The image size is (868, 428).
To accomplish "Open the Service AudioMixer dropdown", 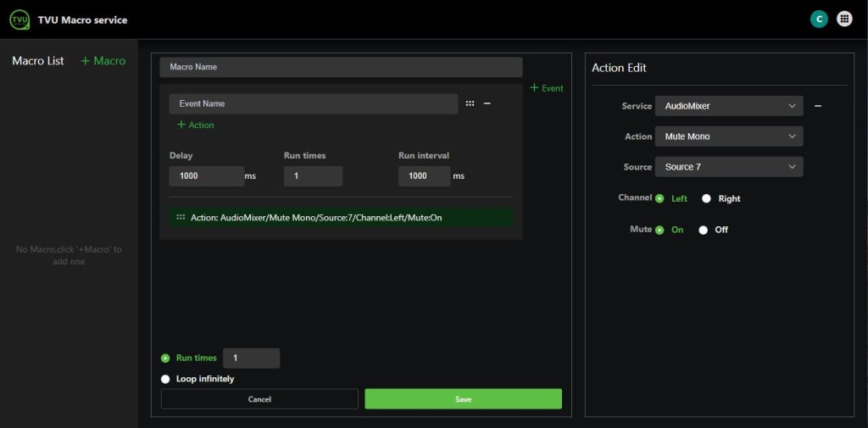I will (728, 106).
